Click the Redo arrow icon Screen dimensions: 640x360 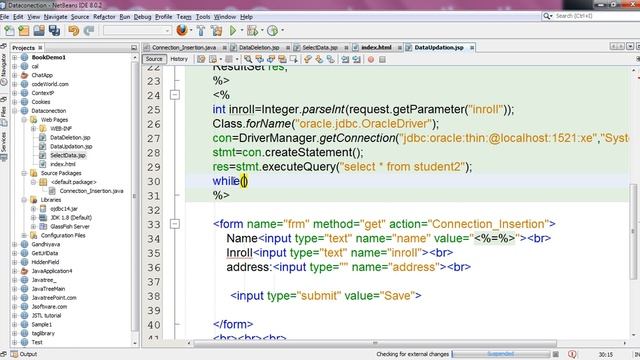tap(89, 31)
